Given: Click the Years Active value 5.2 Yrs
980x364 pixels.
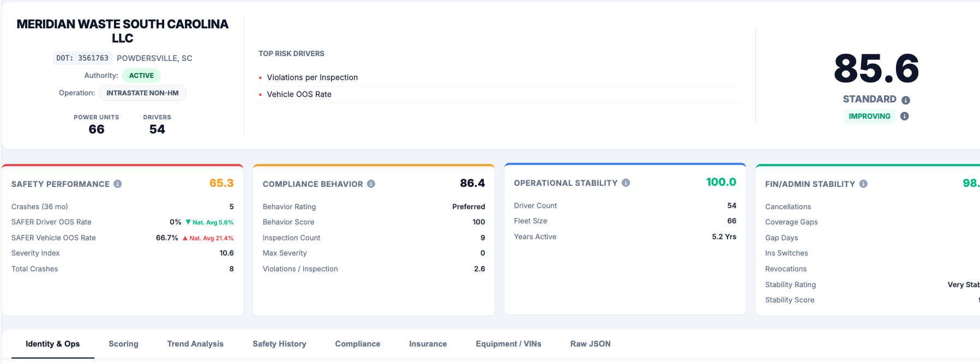Looking at the screenshot, I should [x=724, y=236].
